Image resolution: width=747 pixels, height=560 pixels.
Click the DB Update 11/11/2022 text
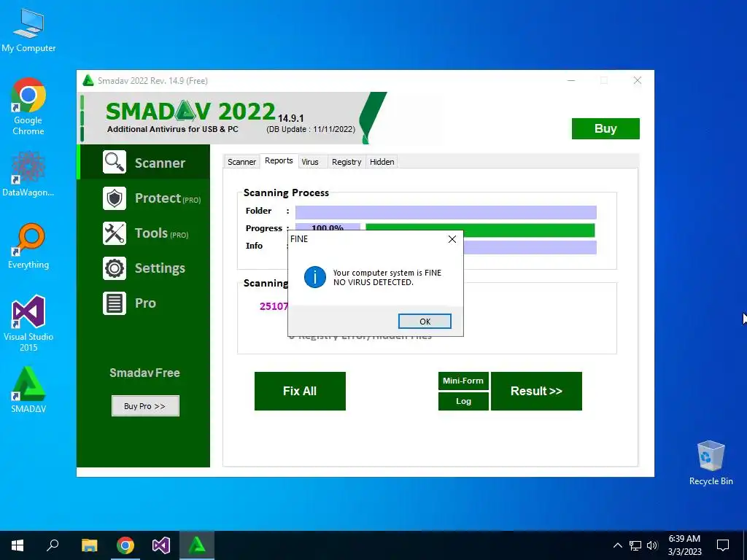311,129
